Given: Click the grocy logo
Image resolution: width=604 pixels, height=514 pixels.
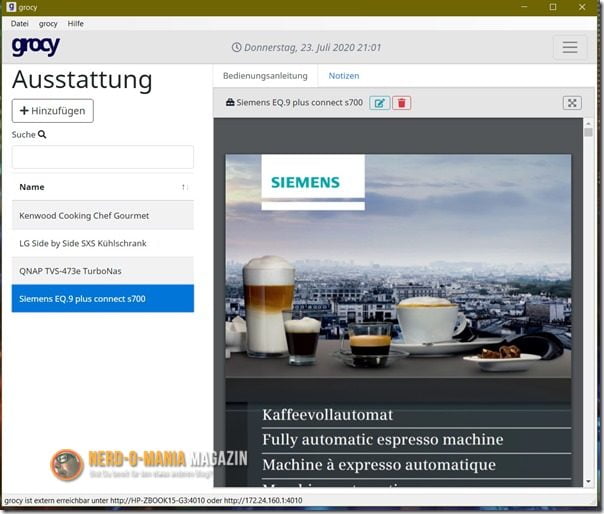Looking at the screenshot, I should [35, 46].
